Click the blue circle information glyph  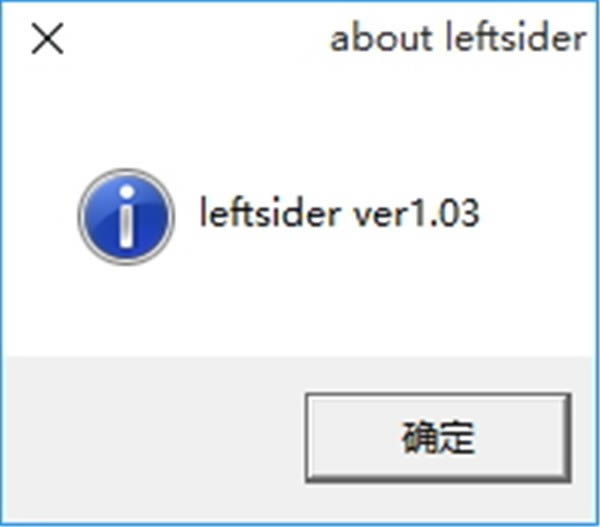(x=126, y=217)
